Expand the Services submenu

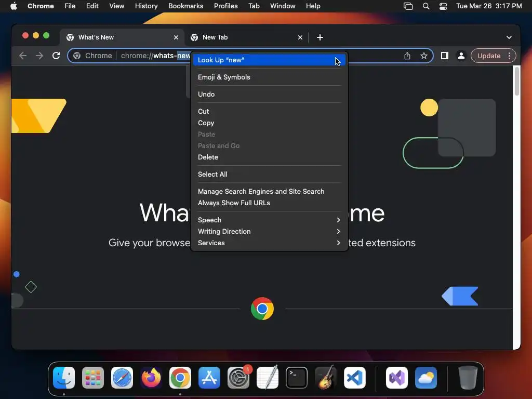270,243
